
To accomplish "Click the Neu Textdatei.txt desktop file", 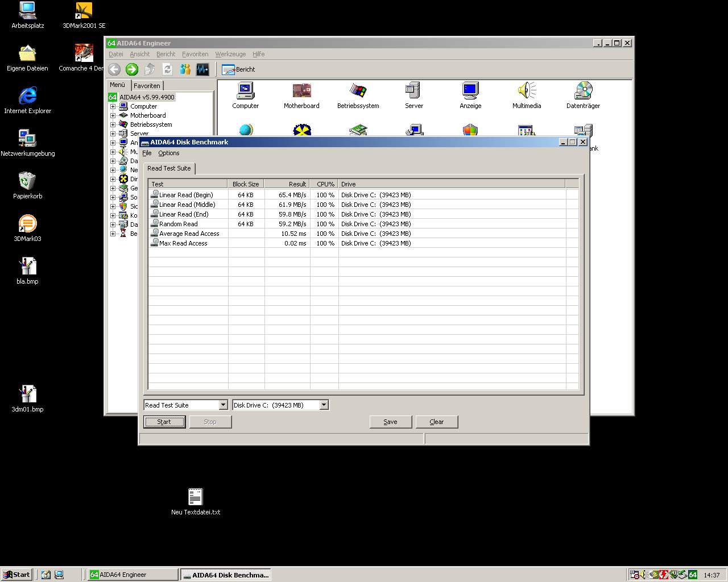I will click(x=195, y=502).
